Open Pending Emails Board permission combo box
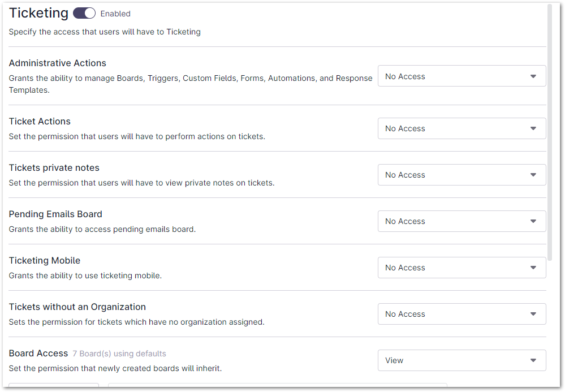Screen dimensions: 565x392 coord(452,221)
